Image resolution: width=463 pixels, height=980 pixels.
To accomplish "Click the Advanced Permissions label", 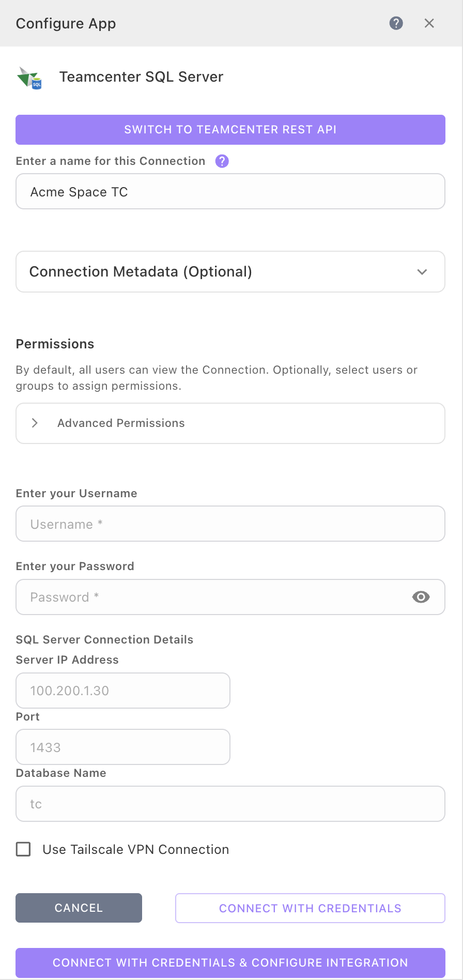I will (121, 423).
